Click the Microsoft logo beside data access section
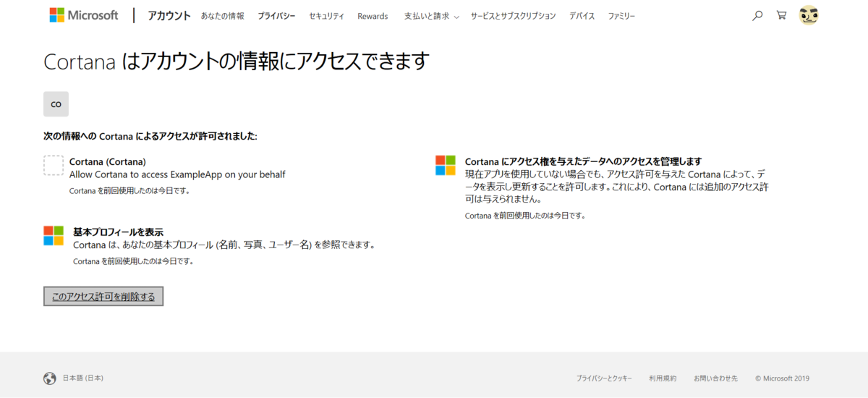The image size is (868, 398). (x=446, y=165)
